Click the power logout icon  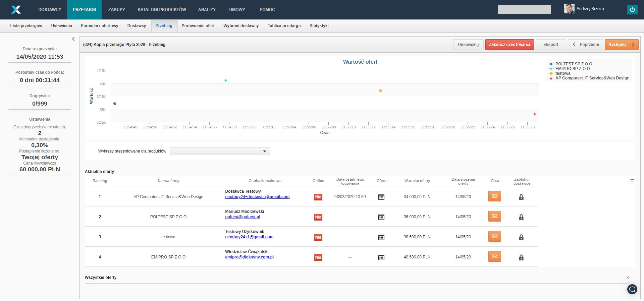pyautogui.click(x=632, y=10)
